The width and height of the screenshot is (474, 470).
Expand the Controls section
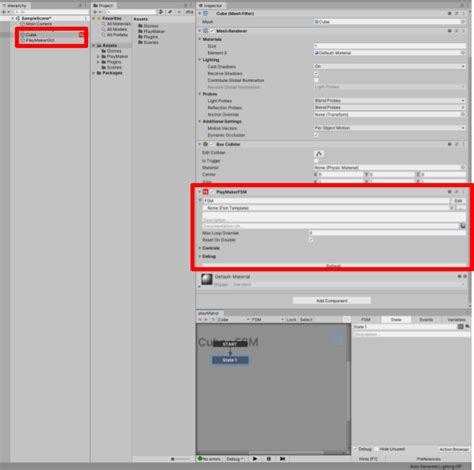(200, 248)
